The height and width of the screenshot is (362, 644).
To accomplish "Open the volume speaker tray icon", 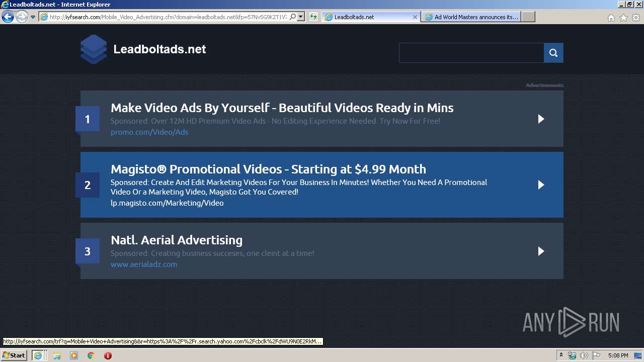I will click(x=584, y=355).
